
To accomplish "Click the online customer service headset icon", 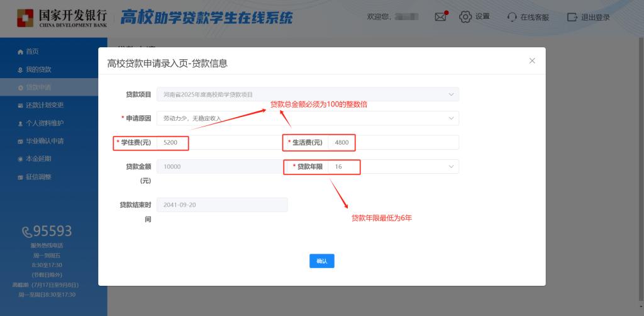I will click(x=513, y=17).
